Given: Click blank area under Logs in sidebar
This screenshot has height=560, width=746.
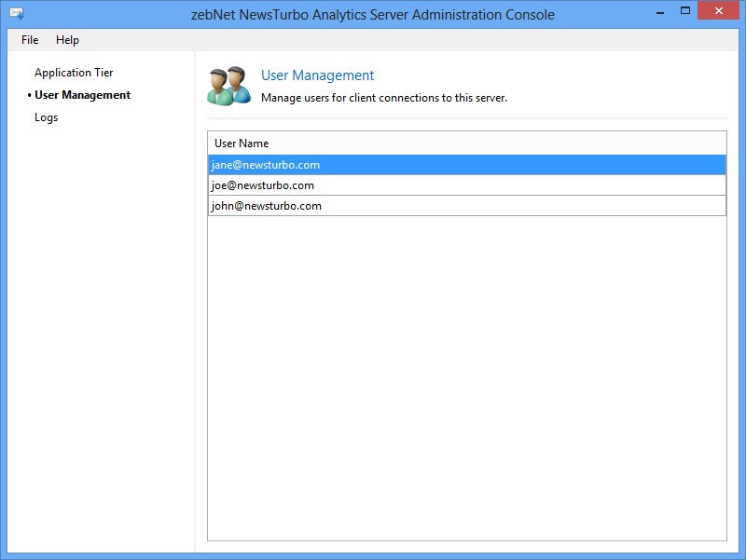Looking at the screenshot, I should point(101,333).
